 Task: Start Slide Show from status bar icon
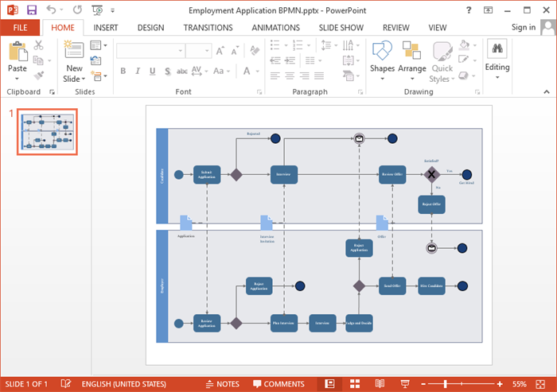click(405, 384)
